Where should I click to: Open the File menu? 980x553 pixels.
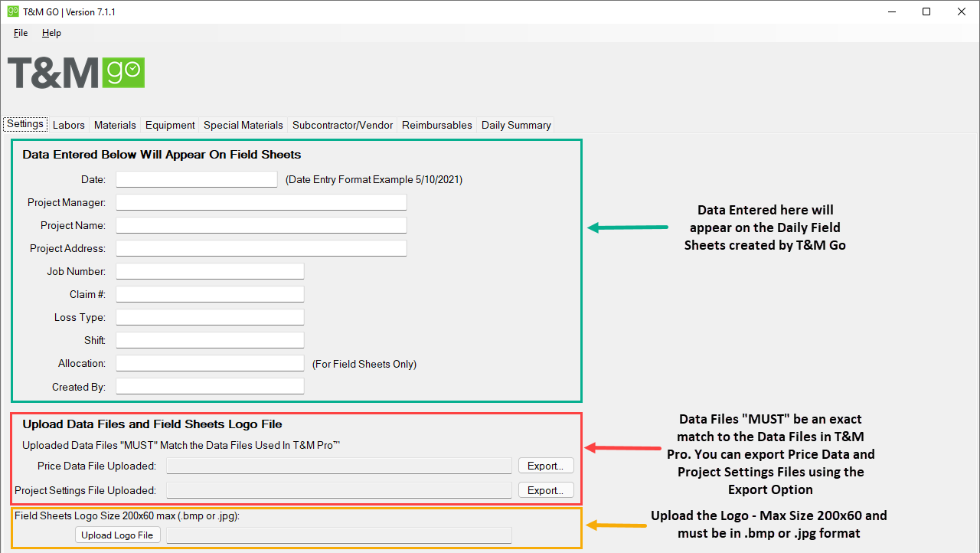point(21,33)
